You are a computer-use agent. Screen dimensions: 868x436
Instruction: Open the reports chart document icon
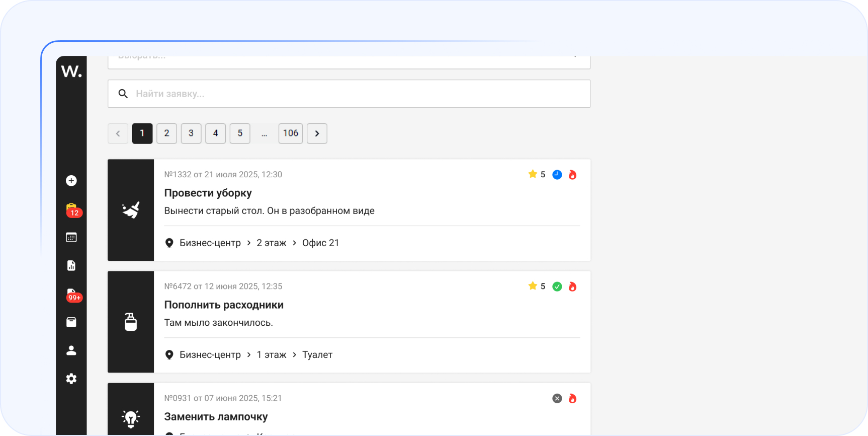(71, 266)
